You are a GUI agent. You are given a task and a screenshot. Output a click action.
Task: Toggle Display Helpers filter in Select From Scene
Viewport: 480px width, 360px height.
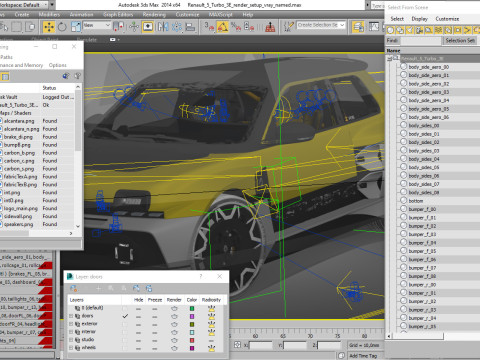pyautogui.click(x=429, y=31)
